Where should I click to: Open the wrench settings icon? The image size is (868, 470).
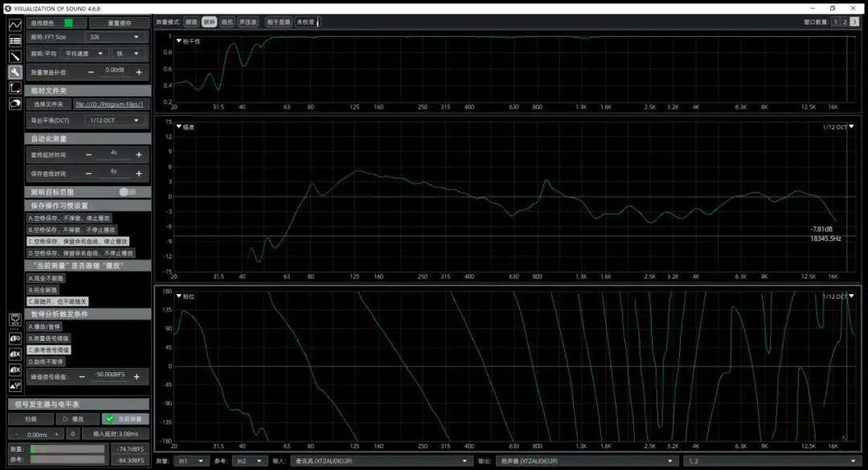(x=14, y=72)
